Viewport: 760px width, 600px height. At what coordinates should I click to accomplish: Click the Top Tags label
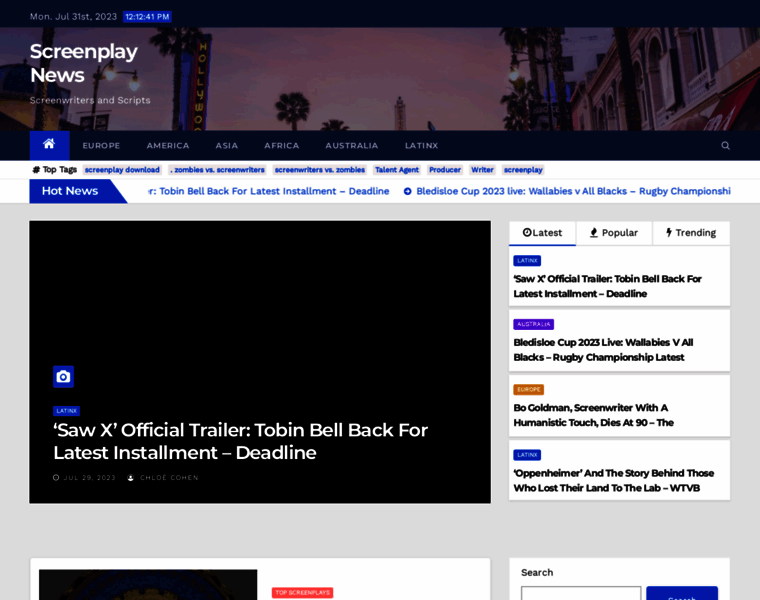click(x=55, y=170)
